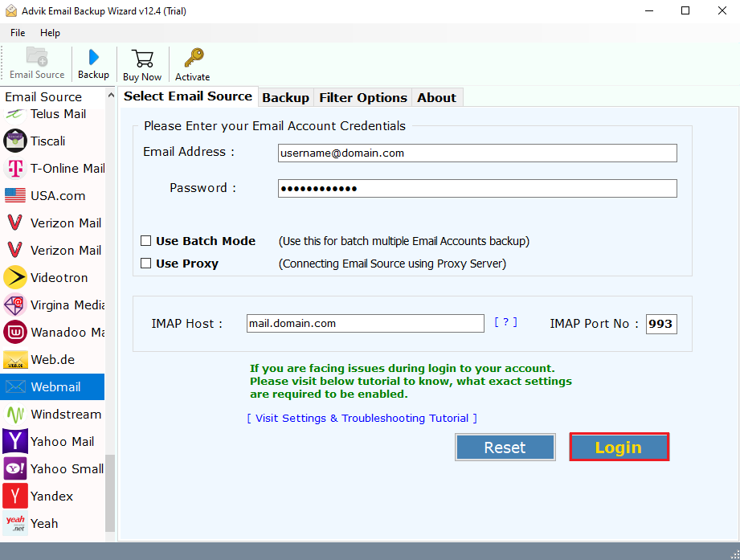Select the Telus Mail icon
740x560 pixels.
15,114
